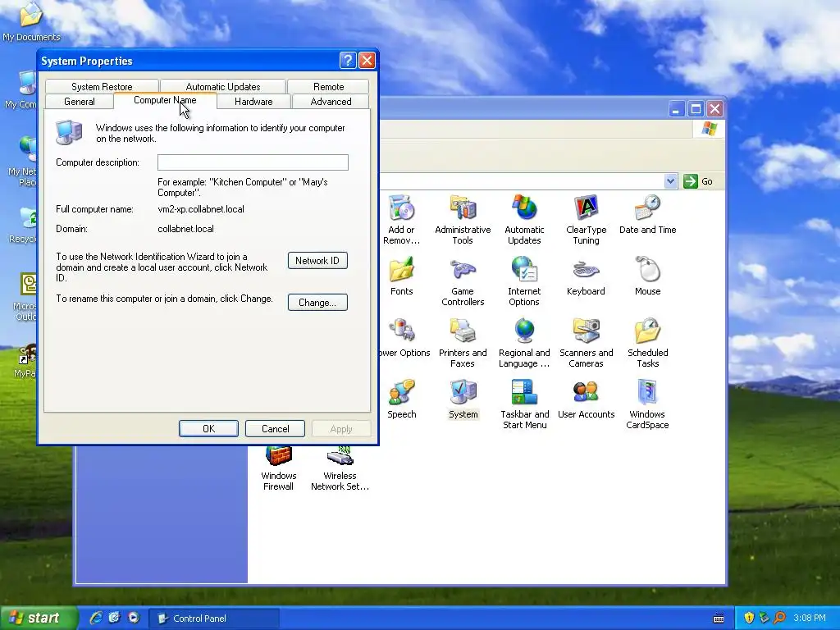Viewport: 840px width, 630px height.
Task: Click the Network ID button
Action: tap(317, 260)
